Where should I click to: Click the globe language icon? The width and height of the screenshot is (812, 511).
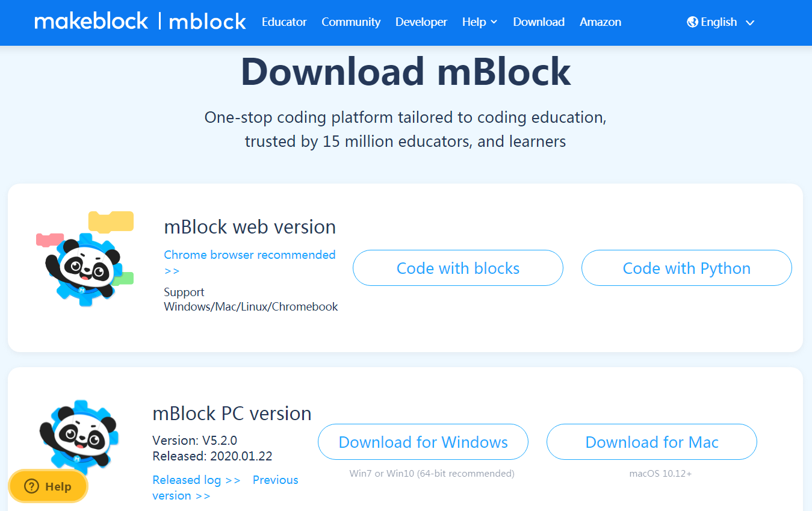692,22
